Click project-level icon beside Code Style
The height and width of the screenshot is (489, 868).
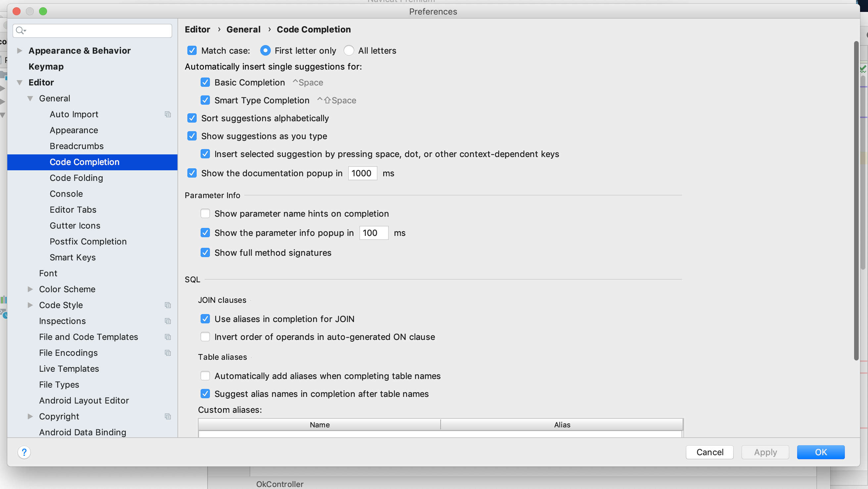(x=168, y=305)
